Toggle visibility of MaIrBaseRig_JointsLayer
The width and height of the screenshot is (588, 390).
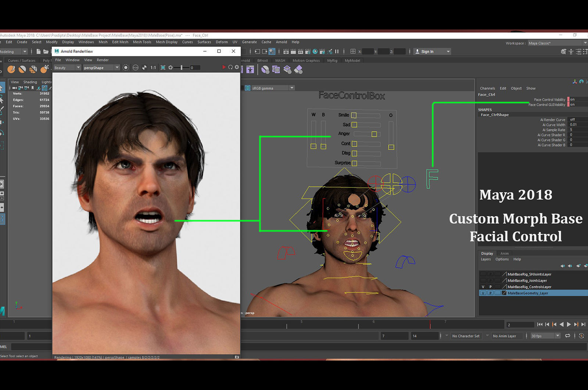pos(483,280)
